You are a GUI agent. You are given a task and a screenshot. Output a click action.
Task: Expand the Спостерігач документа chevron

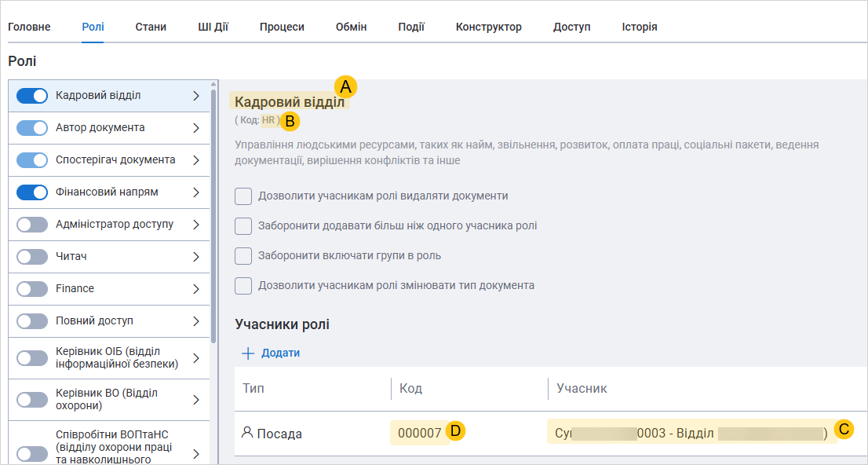(x=196, y=160)
